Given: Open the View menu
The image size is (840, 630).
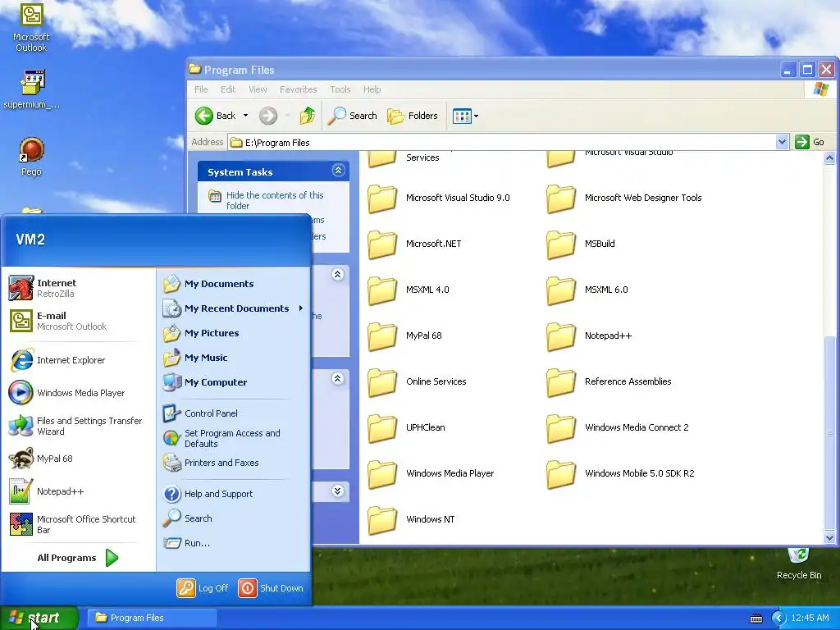Looking at the screenshot, I should 258,89.
